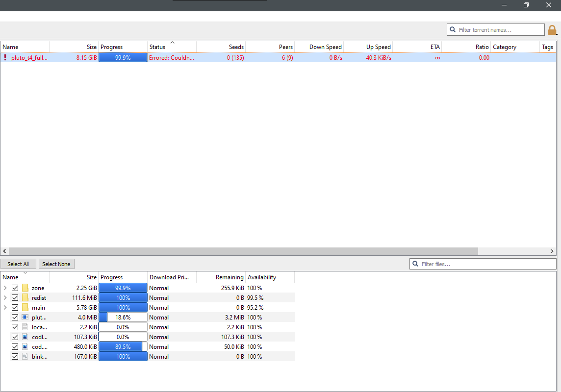
Task: Sort torrents by Category column
Action: click(515, 47)
